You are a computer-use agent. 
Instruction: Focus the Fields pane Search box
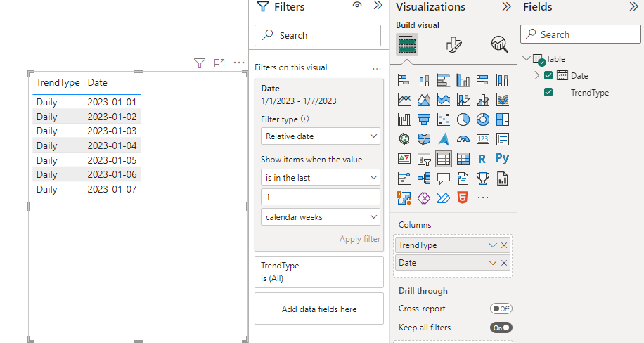pyautogui.click(x=580, y=34)
